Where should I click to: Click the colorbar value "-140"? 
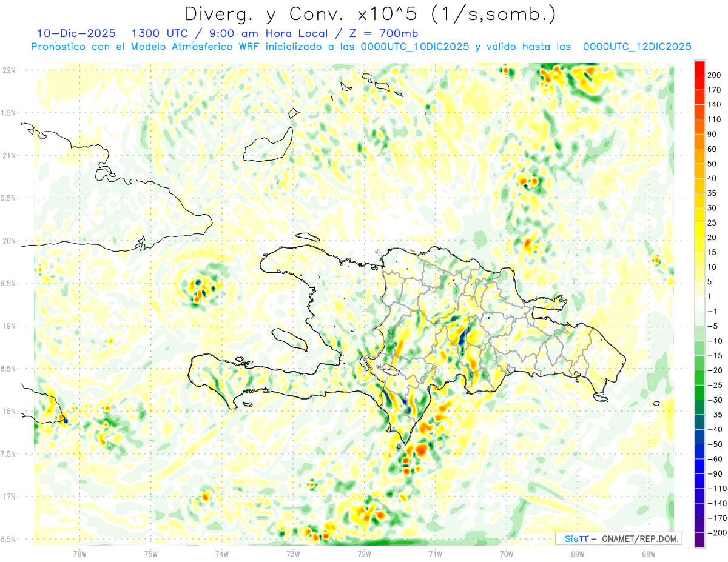716,503
